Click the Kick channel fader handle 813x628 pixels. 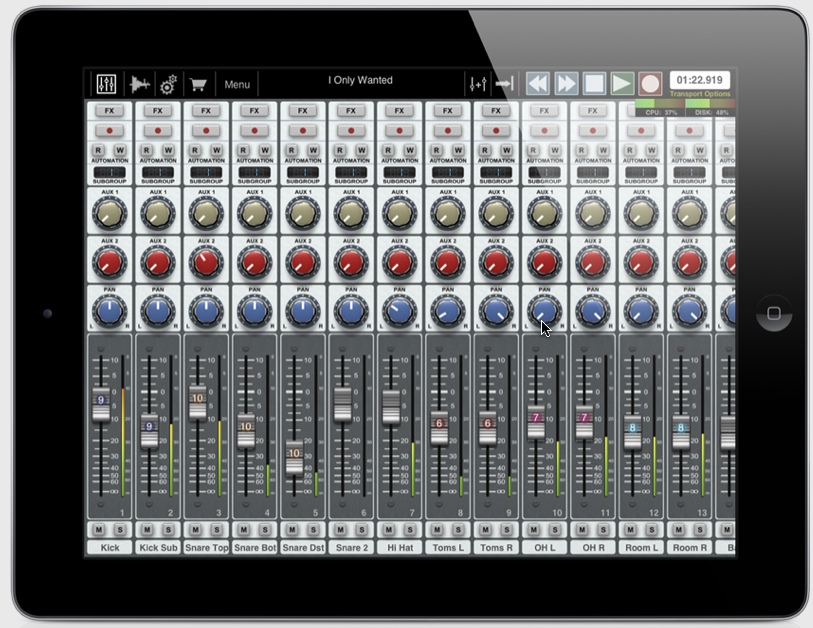(101, 404)
